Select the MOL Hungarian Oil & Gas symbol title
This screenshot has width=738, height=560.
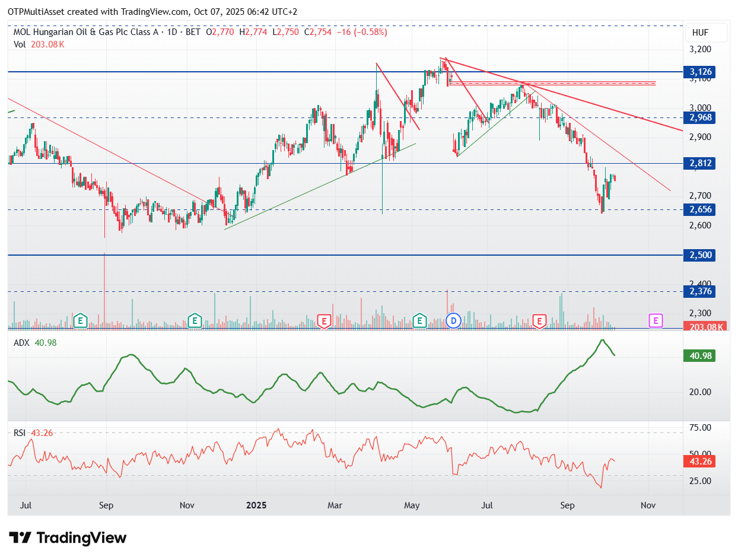(85, 32)
